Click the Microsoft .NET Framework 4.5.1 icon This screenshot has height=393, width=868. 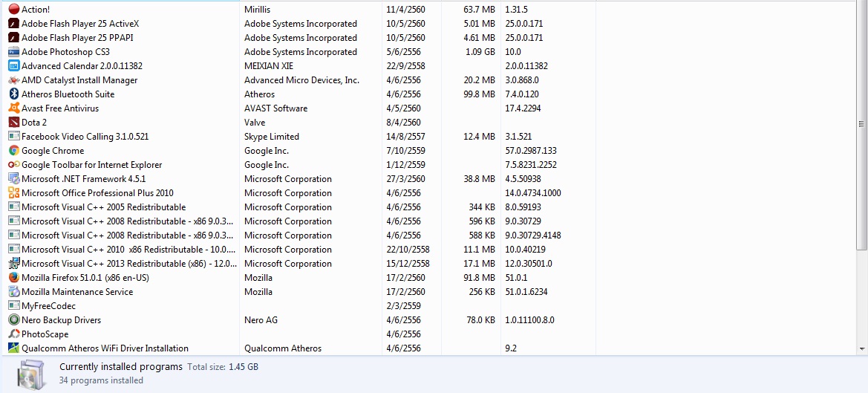click(14, 179)
